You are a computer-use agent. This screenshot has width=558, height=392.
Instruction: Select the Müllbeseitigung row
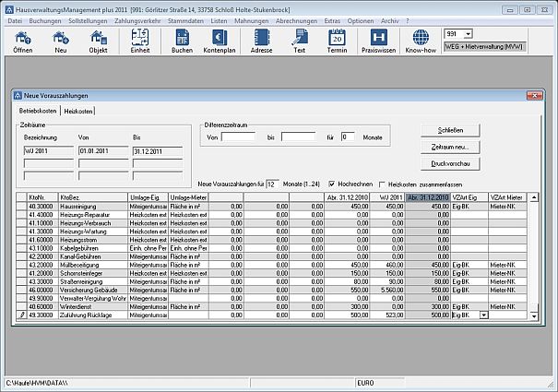[x=272, y=265]
